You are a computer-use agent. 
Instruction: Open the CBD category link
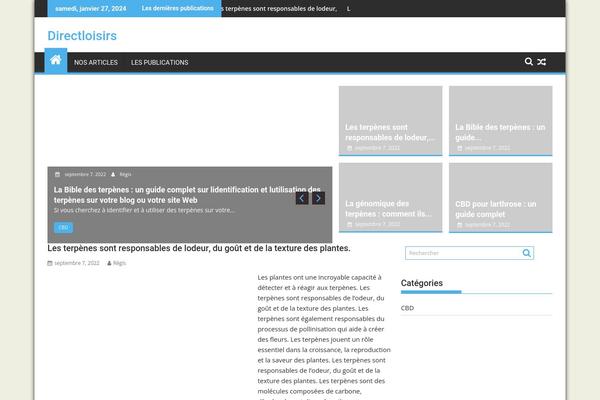407,308
